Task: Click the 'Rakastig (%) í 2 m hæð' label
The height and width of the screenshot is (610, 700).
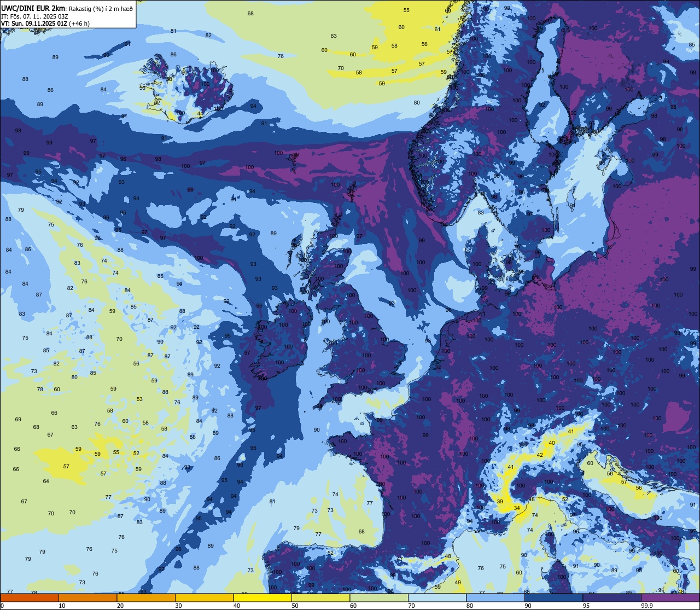Action: 101,8
